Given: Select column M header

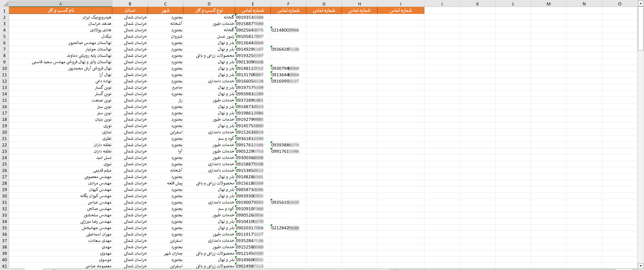Looking at the screenshot, I should (x=549, y=4).
